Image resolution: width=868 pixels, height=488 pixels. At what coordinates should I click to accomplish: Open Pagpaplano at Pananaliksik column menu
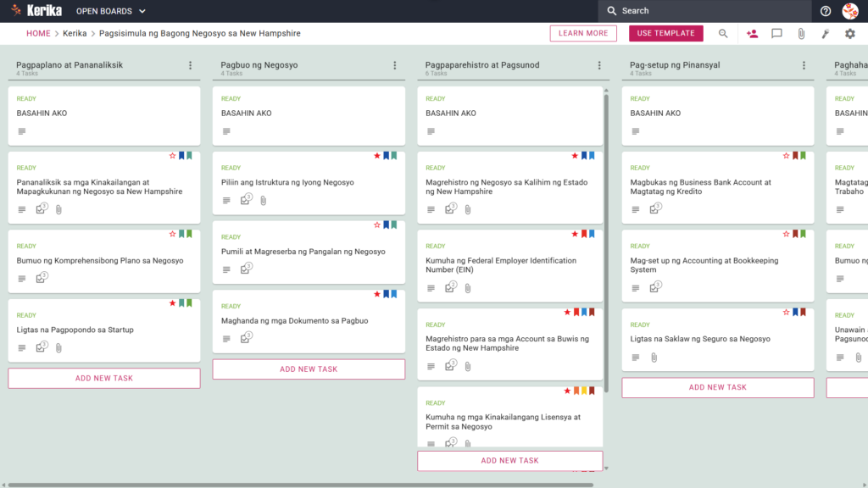[x=191, y=65]
